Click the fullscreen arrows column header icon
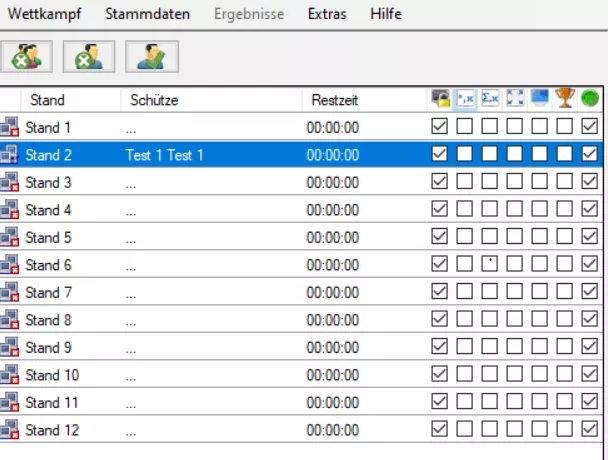 click(x=515, y=99)
